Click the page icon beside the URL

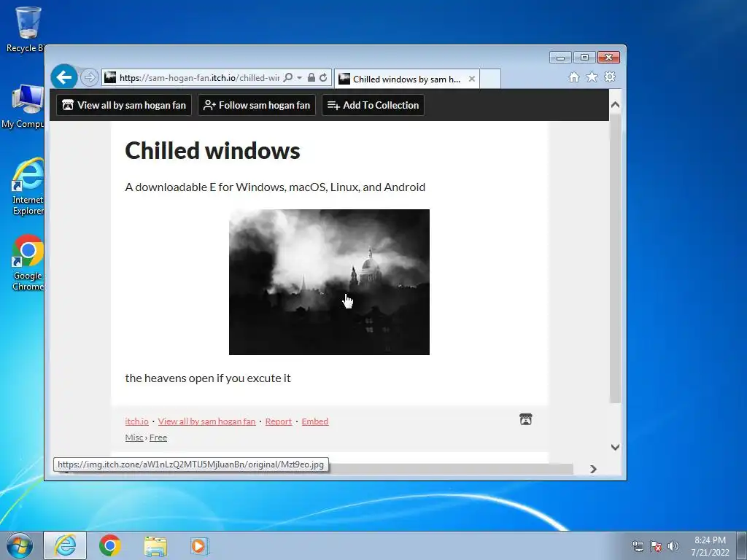coord(110,77)
